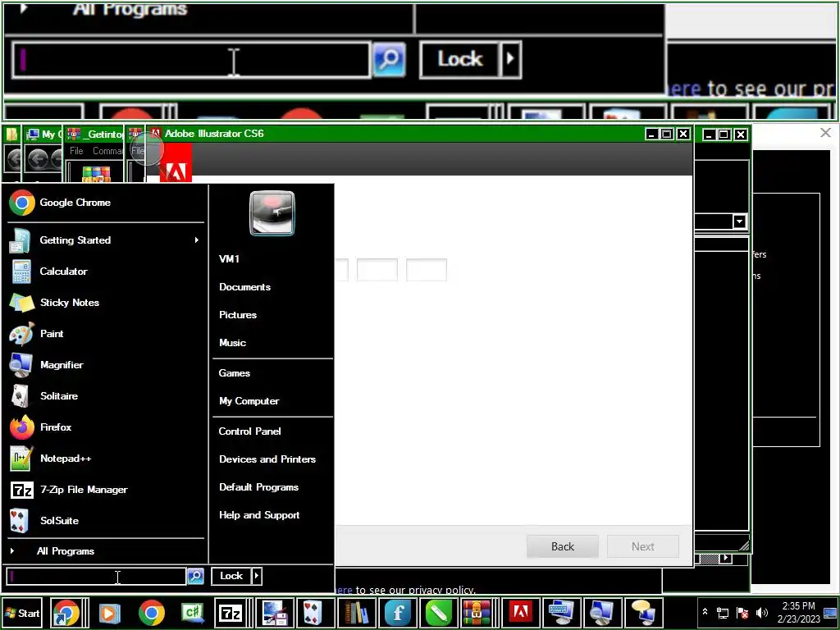Switch to the red Adobe icon on the taskbar
This screenshot has height=630, width=840.
520,613
